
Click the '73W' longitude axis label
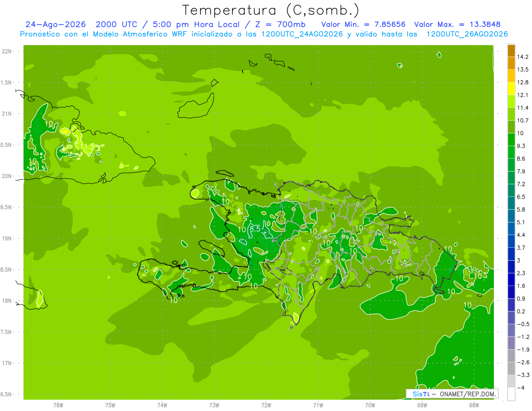(x=214, y=405)
